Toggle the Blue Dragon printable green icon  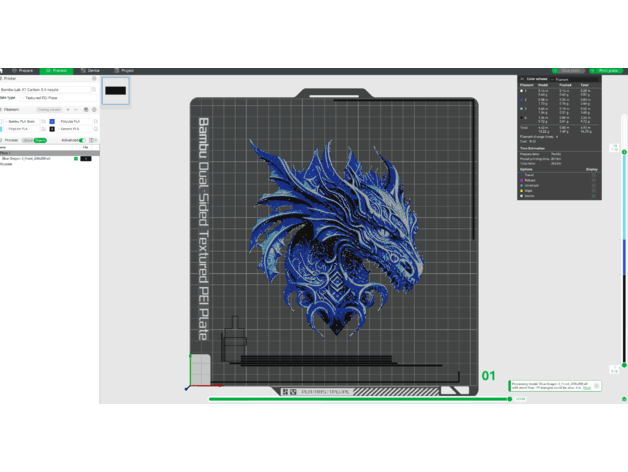point(76,159)
